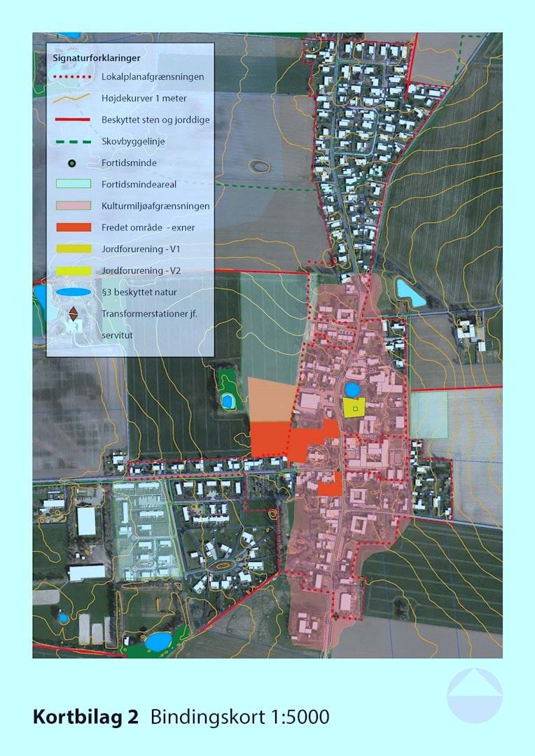This screenshot has width=535, height=756.
Task: Click the Jordforurening - V1 yellow swatch
Action: (x=72, y=248)
